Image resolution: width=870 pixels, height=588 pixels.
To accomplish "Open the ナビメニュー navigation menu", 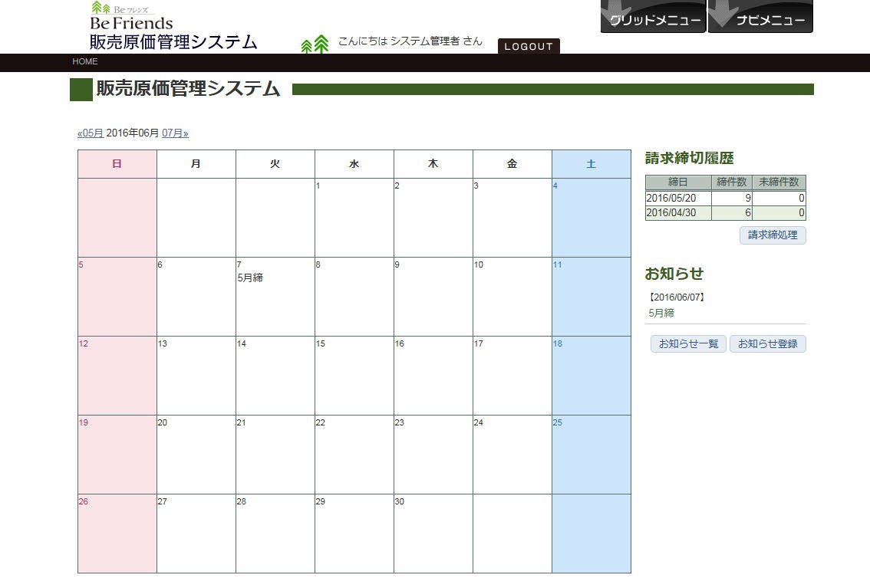I will 761,17.
